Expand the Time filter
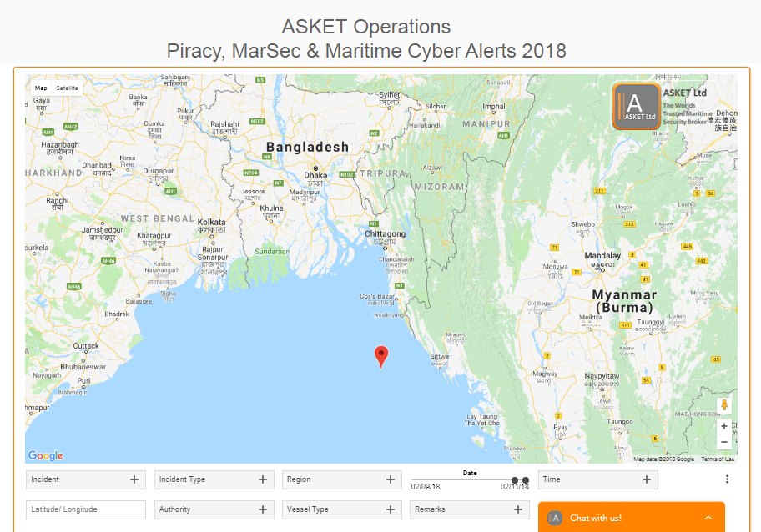Viewport: 761px width, 532px height. coord(598,479)
